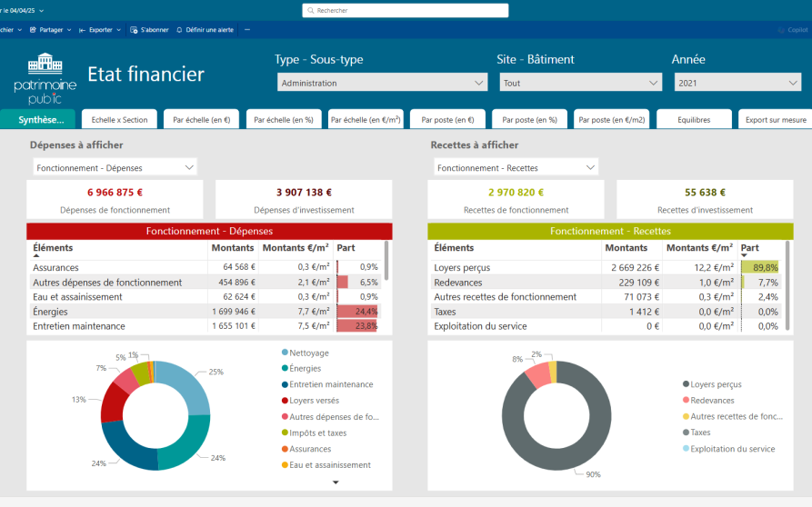Select the Entretien maintenance table row

click(x=206, y=326)
